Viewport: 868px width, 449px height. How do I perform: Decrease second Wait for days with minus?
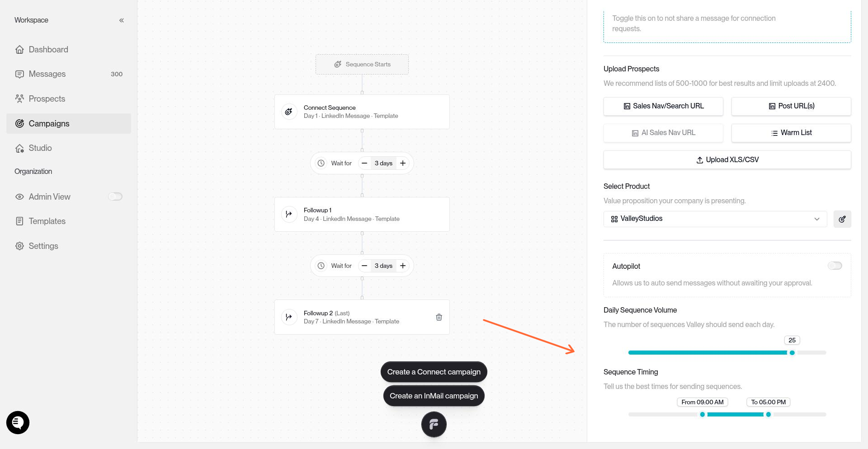click(364, 266)
